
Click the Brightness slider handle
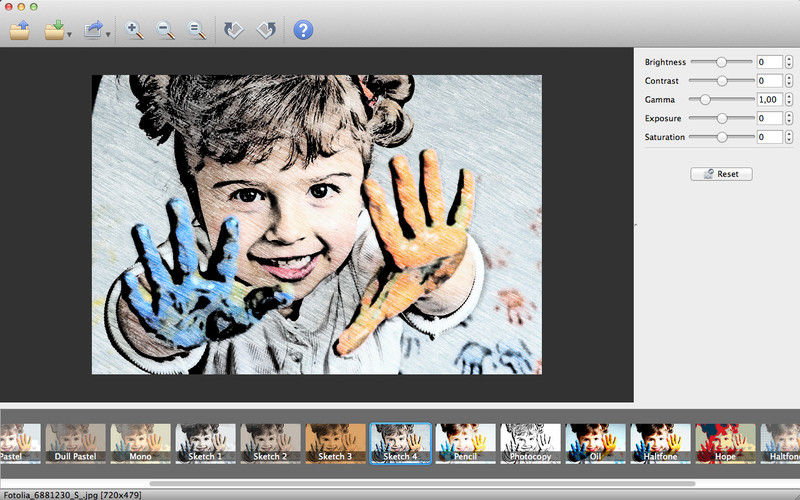click(721, 62)
